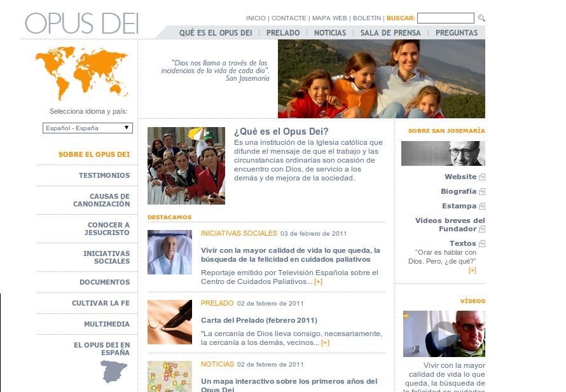
Task: Expand the 'Orar es hablar con Dios' quote [+]
Action: (x=472, y=270)
